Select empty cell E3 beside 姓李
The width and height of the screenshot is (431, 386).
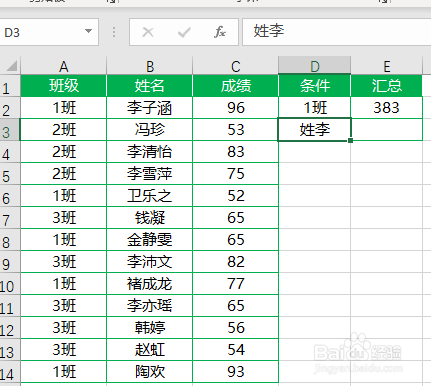pos(386,130)
